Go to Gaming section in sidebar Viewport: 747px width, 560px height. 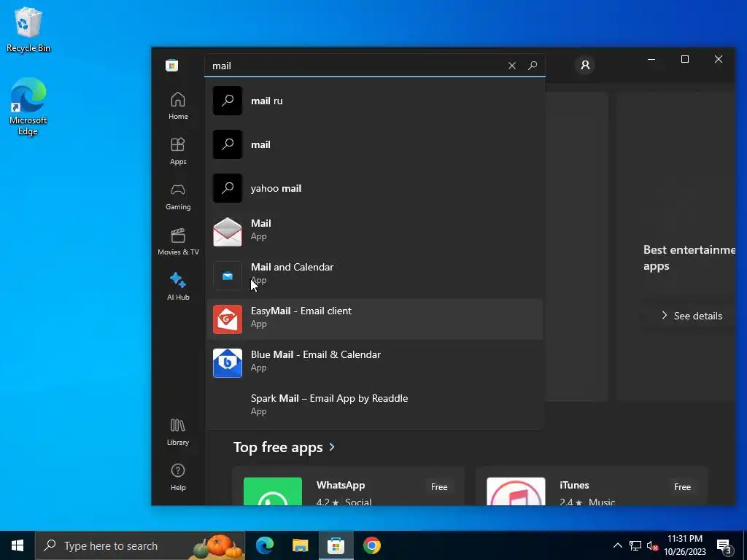(178, 196)
